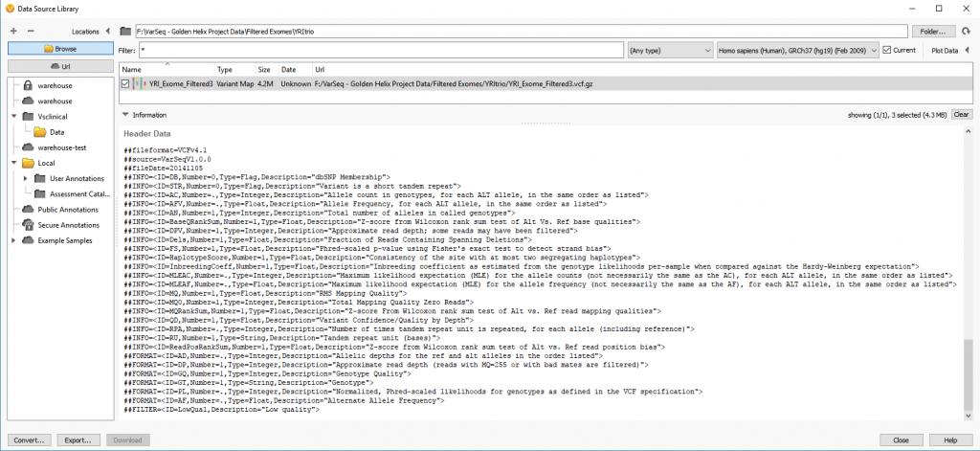Collapse the Information section triangle
Screen dimensions: 980x451
(x=125, y=115)
